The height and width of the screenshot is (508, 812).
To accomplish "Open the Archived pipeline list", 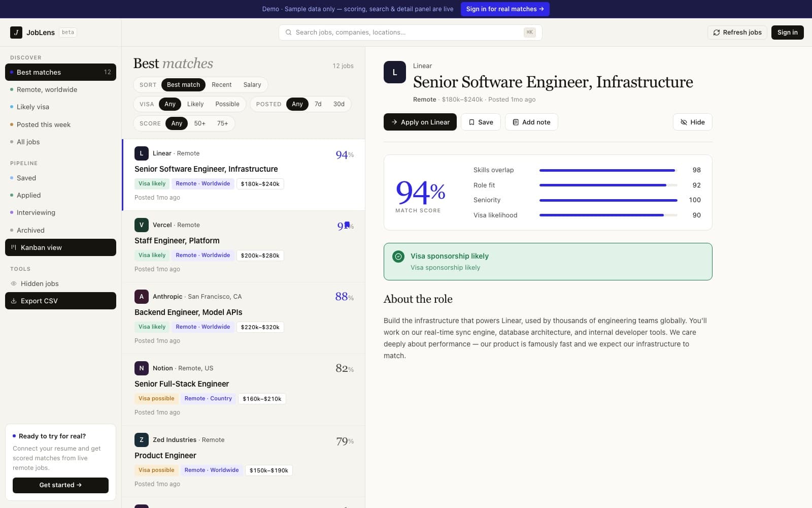I will 60,230.
